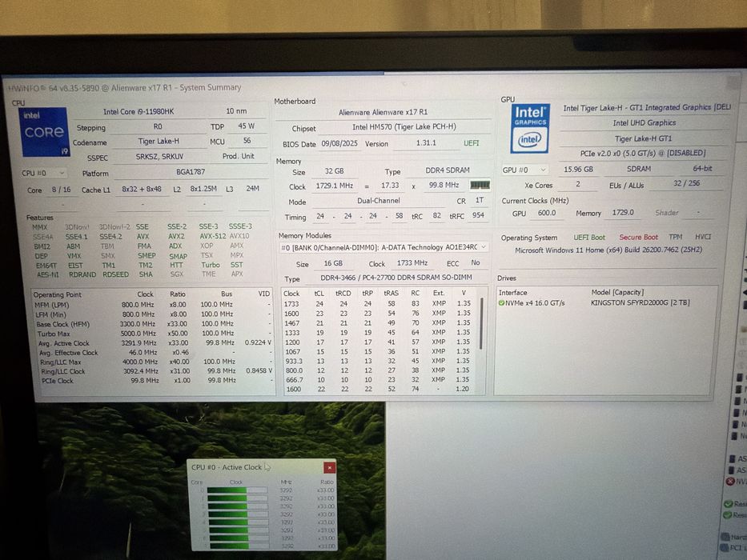This screenshot has height=560, width=747.
Task: Open the CPU #0 selector dropdown
Action: [43, 173]
